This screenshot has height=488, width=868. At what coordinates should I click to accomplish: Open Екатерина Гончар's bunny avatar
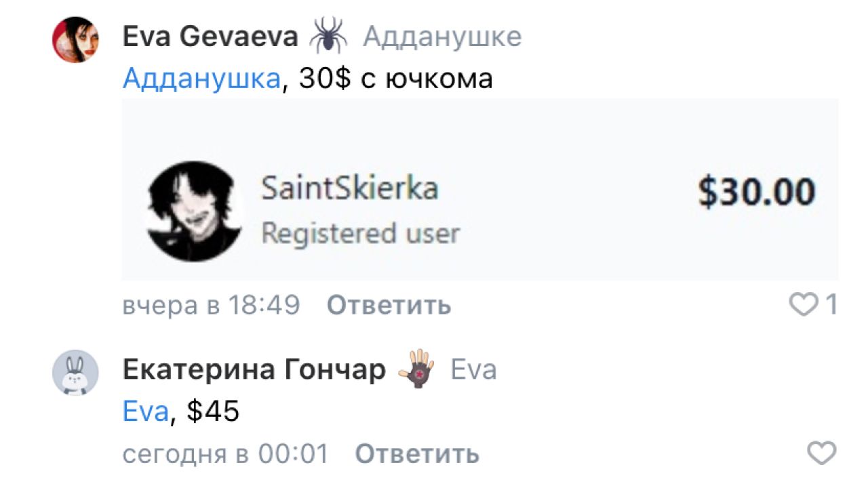click(75, 373)
